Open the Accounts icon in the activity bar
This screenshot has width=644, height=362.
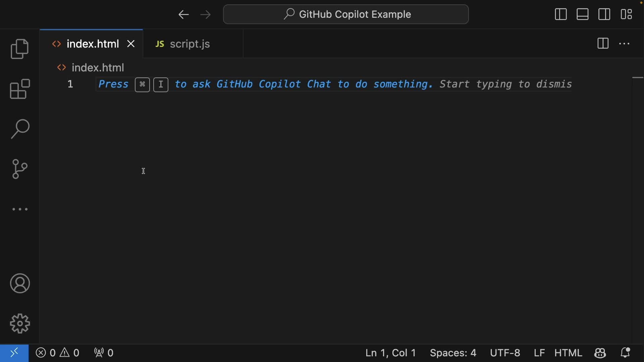(x=20, y=283)
